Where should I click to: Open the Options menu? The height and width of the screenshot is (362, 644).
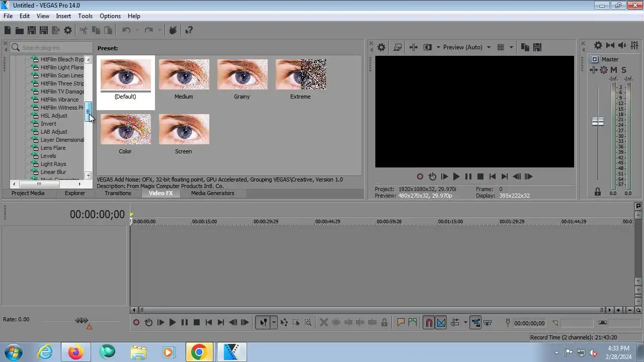[x=110, y=16]
